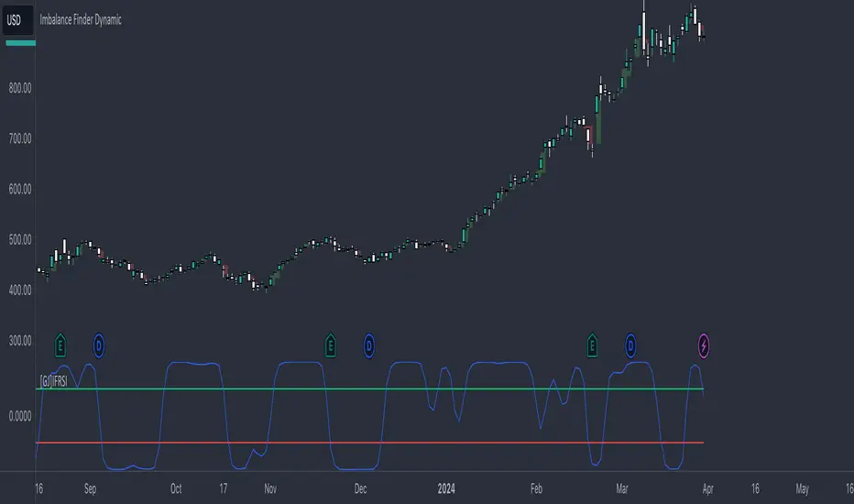Click the 300.00 price axis label
Screen dimensions: 854x504
point(20,341)
